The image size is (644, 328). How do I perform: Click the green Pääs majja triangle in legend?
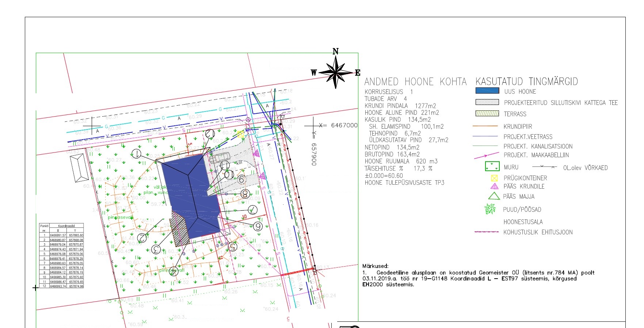pyautogui.click(x=494, y=196)
